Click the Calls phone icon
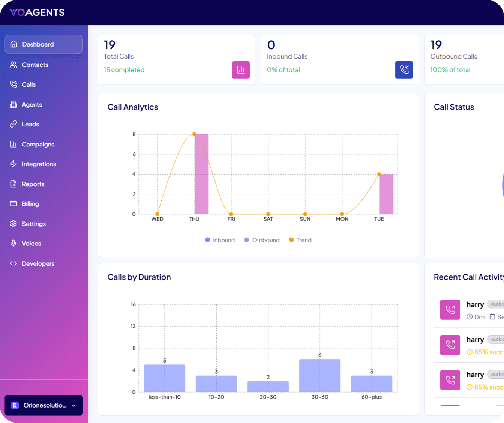The width and height of the screenshot is (504, 423). pos(14,84)
